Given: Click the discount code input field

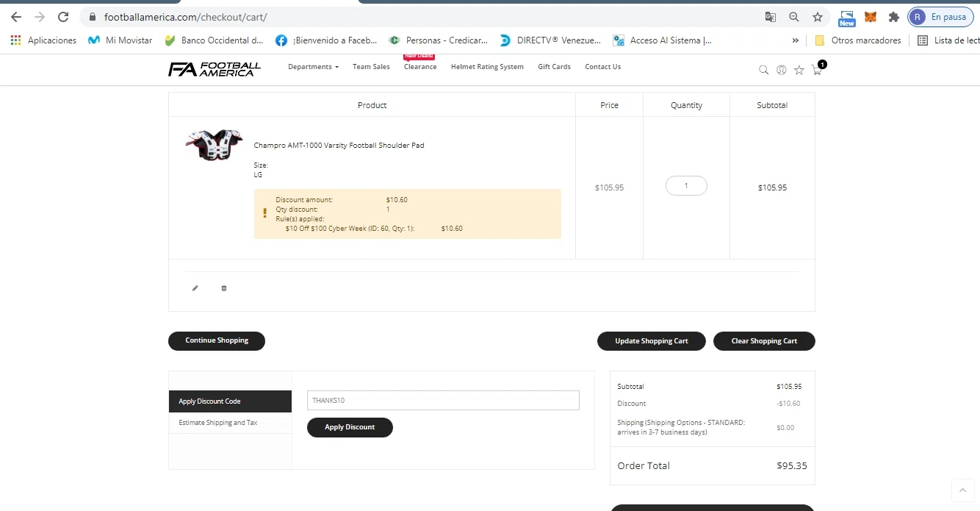Looking at the screenshot, I should (x=443, y=400).
